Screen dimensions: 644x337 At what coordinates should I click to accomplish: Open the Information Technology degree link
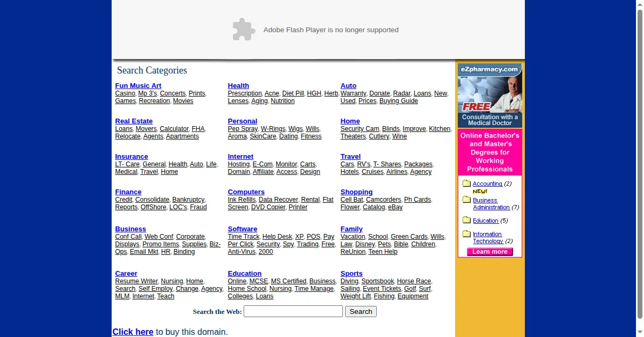tap(488, 238)
